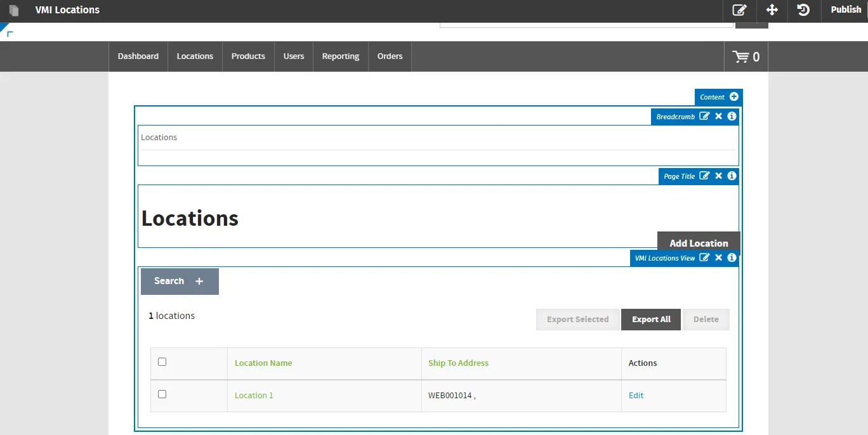The width and height of the screenshot is (868, 435).
Task: Click the Export All button
Action: pos(651,320)
